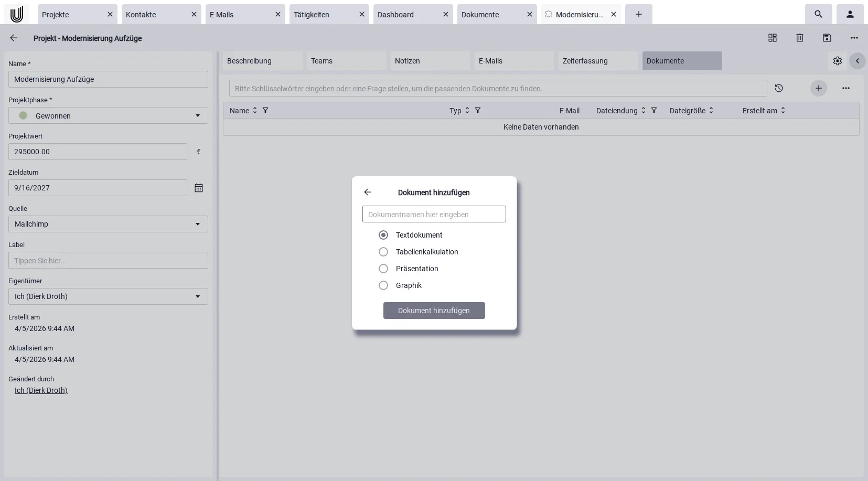Viewport: 868px width, 481px height.
Task: Filter the Dateiendung column
Action: (654, 110)
